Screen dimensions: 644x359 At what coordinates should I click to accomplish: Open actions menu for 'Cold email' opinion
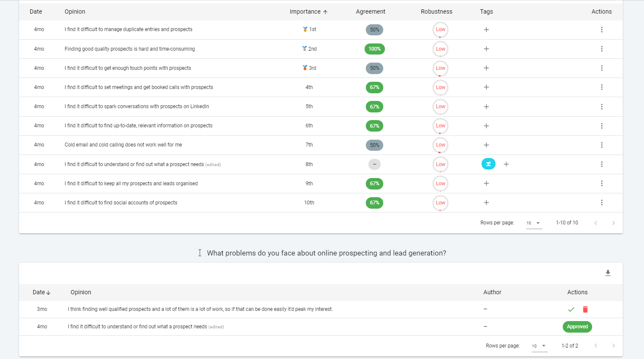tap(601, 145)
